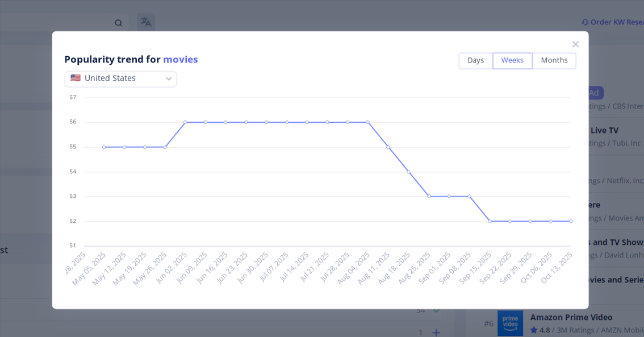Select the Weeks interval

pyautogui.click(x=512, y=61)
